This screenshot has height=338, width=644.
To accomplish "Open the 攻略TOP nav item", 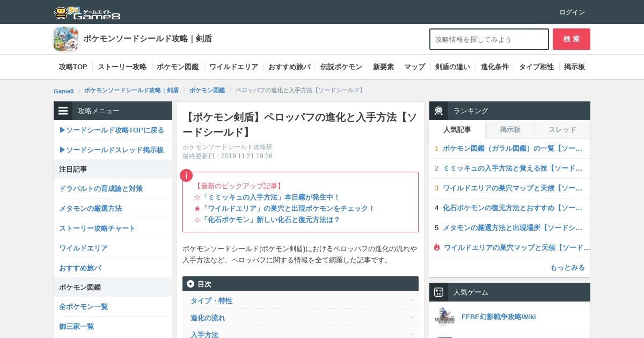I will point(73,67).
